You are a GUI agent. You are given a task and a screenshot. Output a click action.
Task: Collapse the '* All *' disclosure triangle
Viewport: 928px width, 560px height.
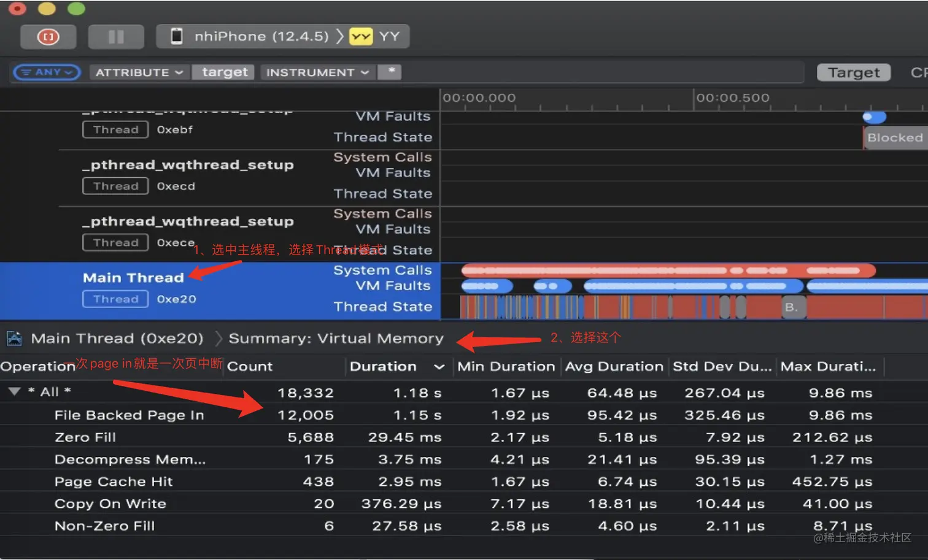15,391
